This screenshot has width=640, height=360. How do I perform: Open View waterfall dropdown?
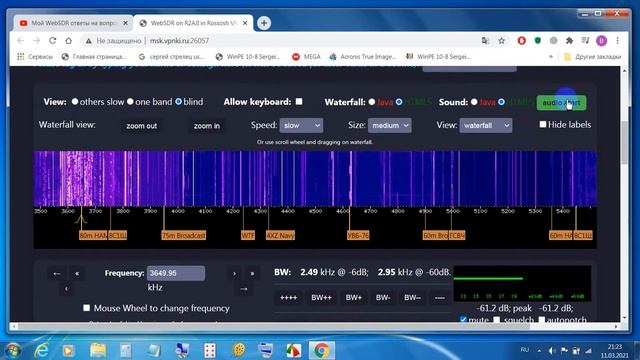[486, 125]
